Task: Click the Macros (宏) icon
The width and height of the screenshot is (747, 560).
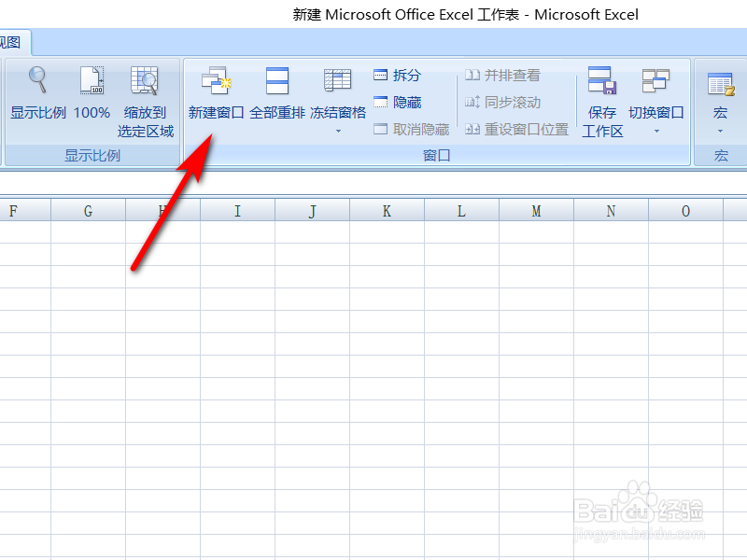Action: tap(720, 85)
